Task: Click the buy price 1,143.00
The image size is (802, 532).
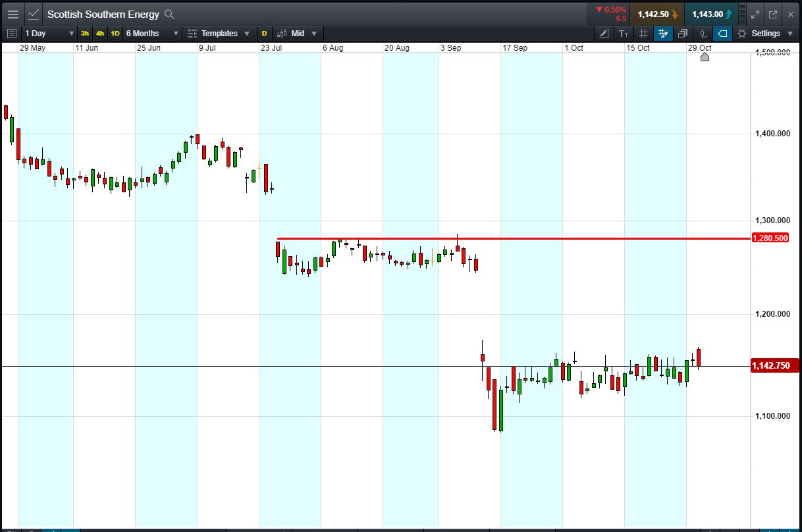Action: pyautogui.click(x=711, y=14)
